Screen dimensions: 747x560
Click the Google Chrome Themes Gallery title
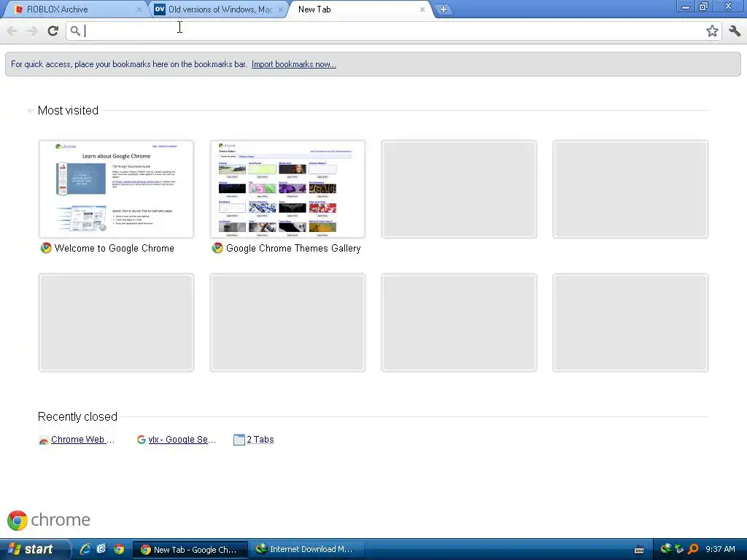click(x=293, y=248)
